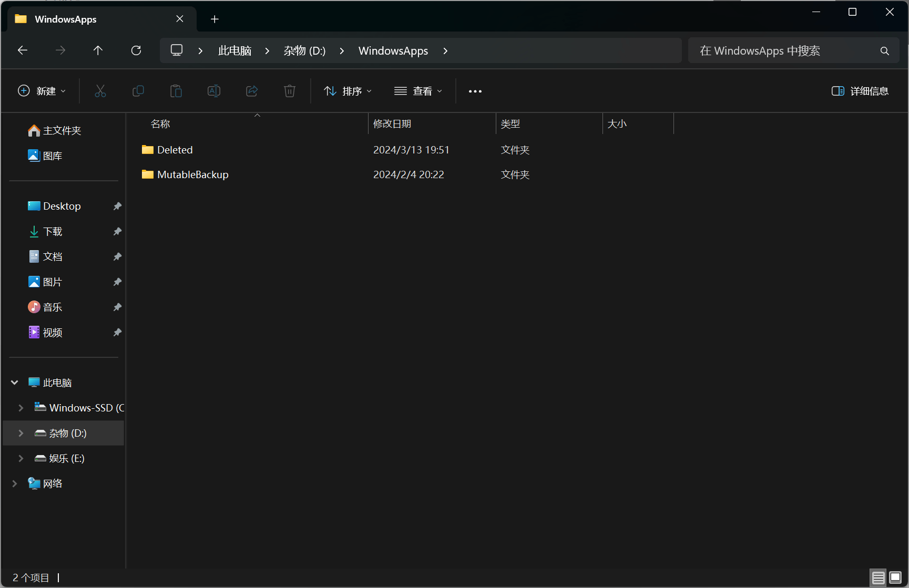Click WindowsApps in the address bar breadcrumb
The height and width of the screenshot is (588, 909).
tap(393, 51)
